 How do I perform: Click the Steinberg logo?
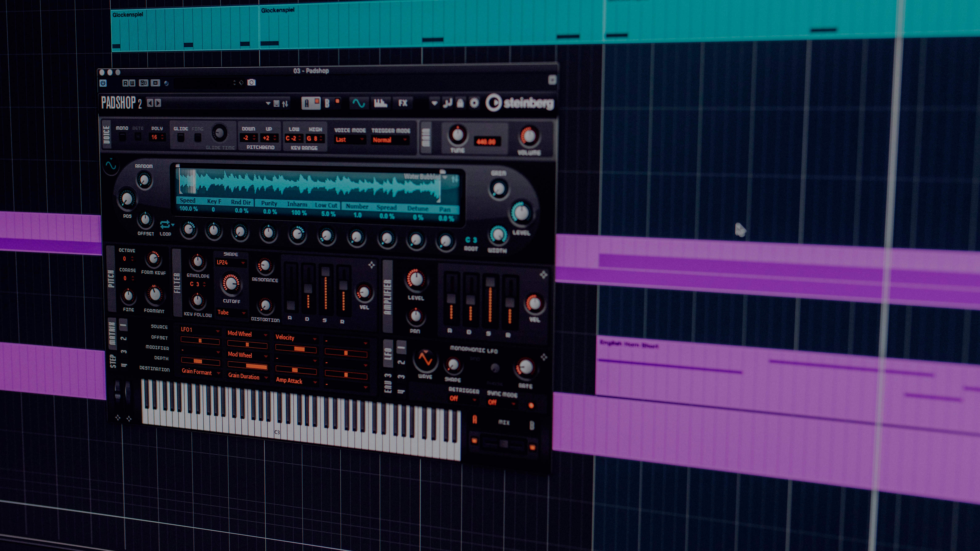pyautogui.click(x=520, y=103)
